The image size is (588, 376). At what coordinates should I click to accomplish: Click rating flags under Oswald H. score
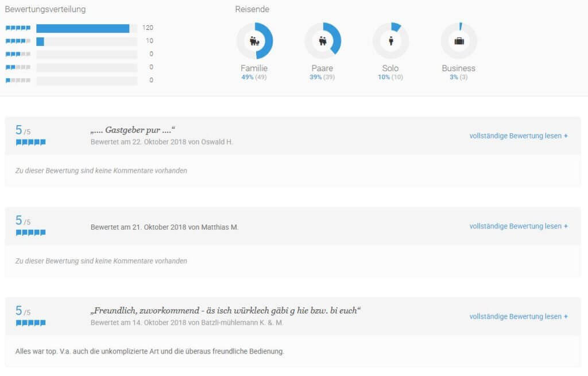click(x=30, y=142)
